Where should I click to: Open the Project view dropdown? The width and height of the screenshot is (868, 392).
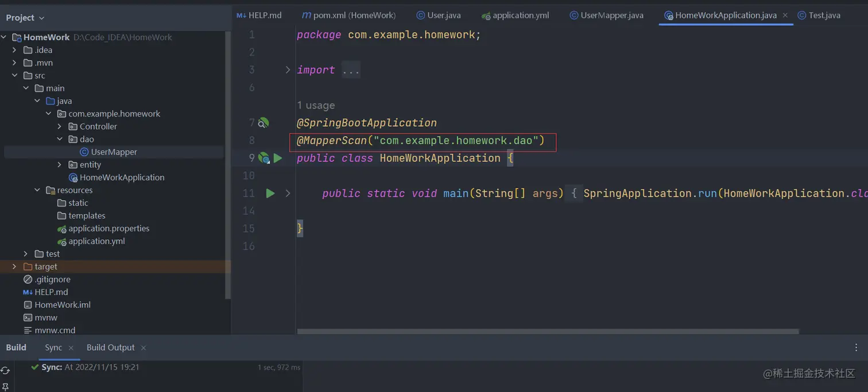coord(25,18)
